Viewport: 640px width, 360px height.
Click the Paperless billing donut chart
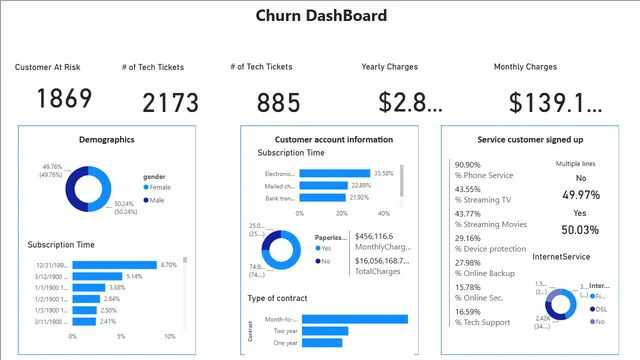pos(281,250)
